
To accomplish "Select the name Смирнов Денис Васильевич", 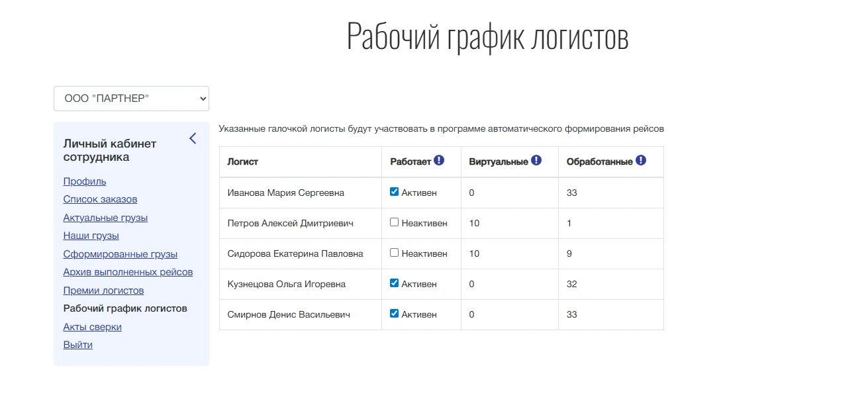I will (x=289, y=314).
